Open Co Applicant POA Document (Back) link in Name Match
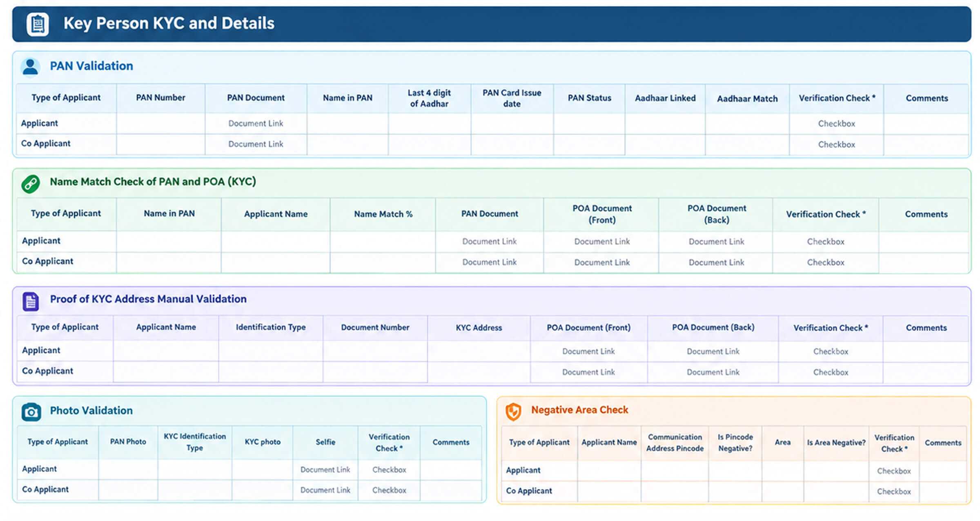 716,263
